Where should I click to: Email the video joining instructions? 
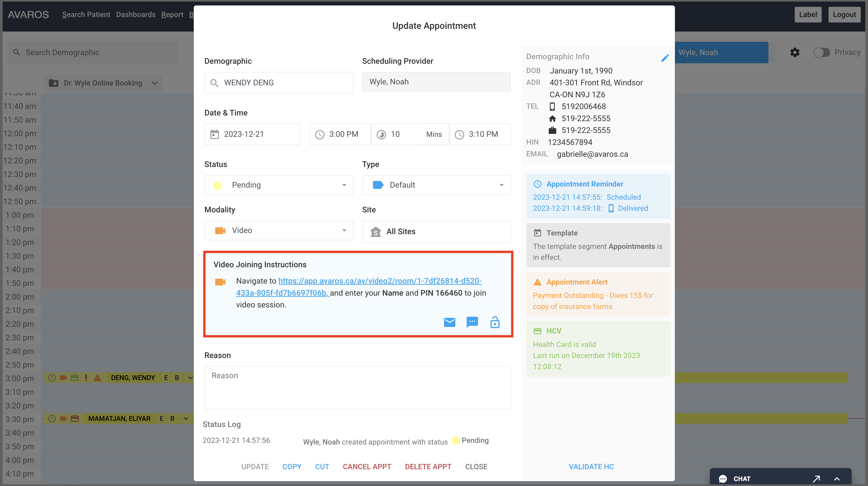coord(449,323)
